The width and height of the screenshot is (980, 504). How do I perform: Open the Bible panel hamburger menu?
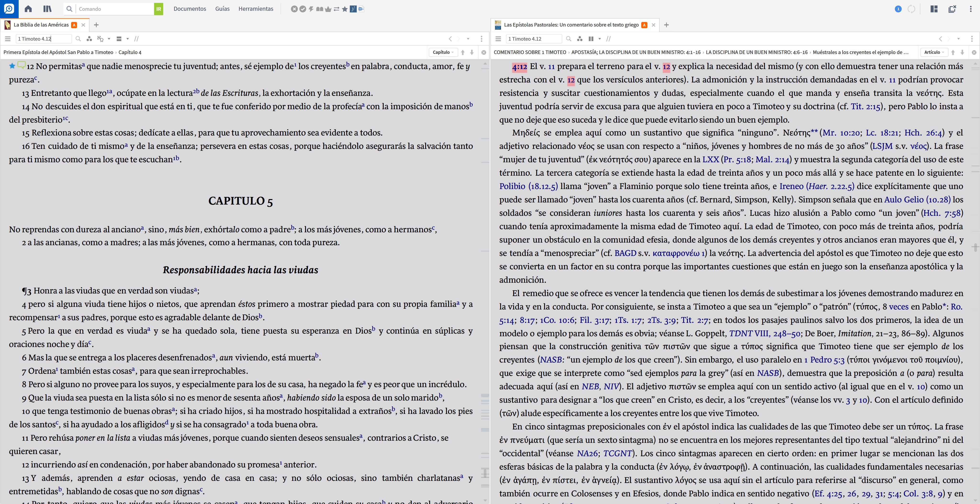(8, 39)
